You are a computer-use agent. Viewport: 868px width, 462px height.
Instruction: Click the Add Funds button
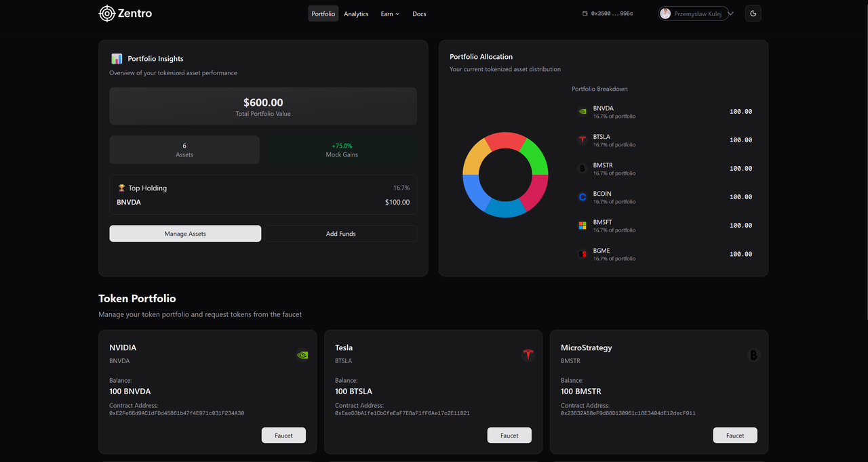click(340, 233)
